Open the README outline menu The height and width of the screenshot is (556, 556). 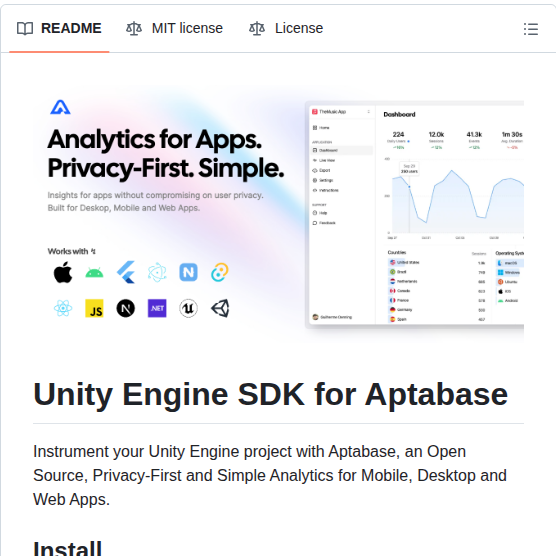[530, 29]
